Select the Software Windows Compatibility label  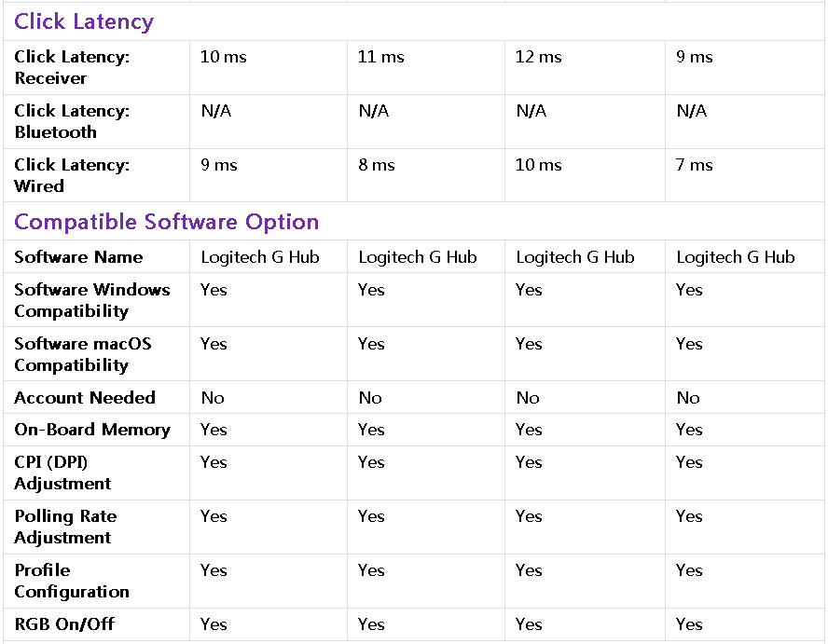91,300
